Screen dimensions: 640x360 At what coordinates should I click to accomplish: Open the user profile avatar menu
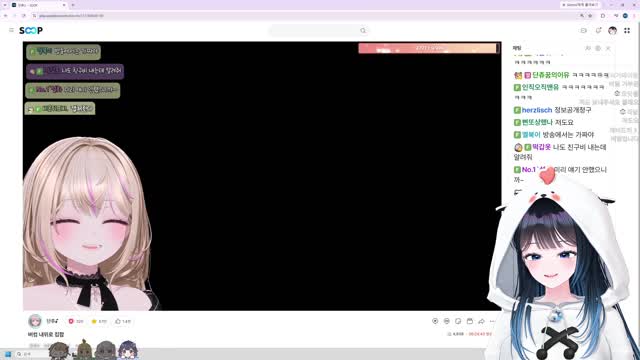pyautogui.click(x=612, y=31)
